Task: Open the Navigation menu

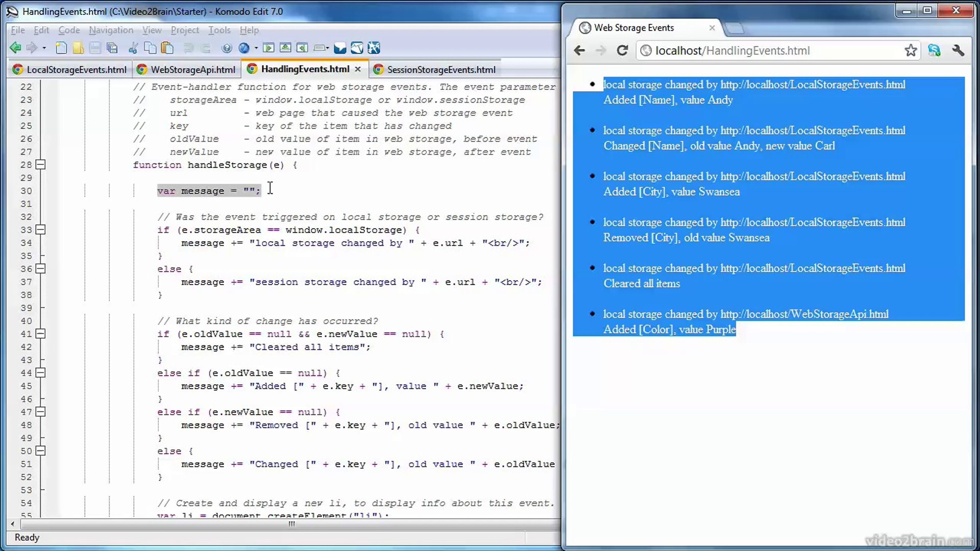Action: click(111, 30)
